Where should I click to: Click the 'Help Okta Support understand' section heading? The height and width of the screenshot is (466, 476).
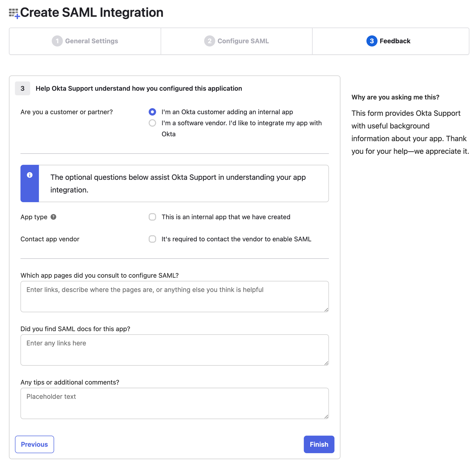click(139, 88)
